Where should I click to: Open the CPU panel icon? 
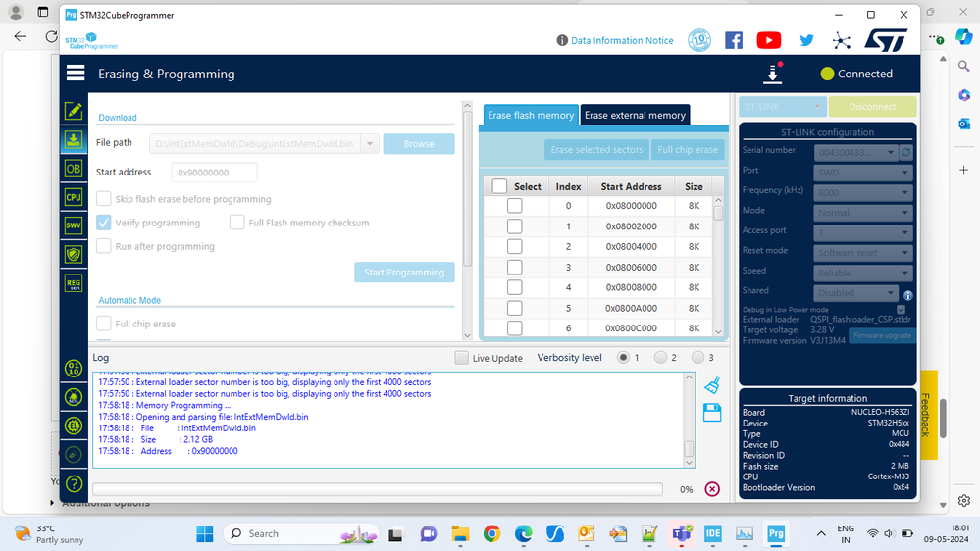(74, 197)
